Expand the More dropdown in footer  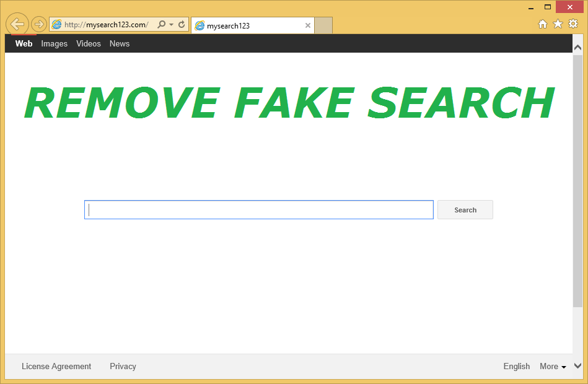pyautogui.click(x=553, y=367)
